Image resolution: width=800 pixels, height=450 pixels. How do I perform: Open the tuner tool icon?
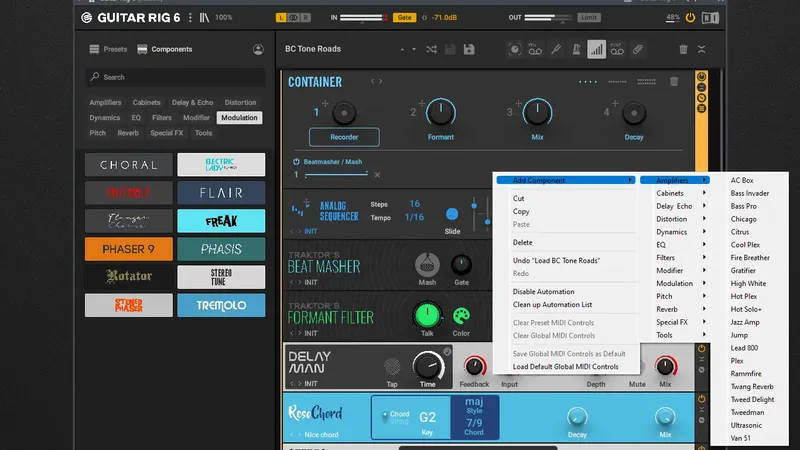pos(556,49)
